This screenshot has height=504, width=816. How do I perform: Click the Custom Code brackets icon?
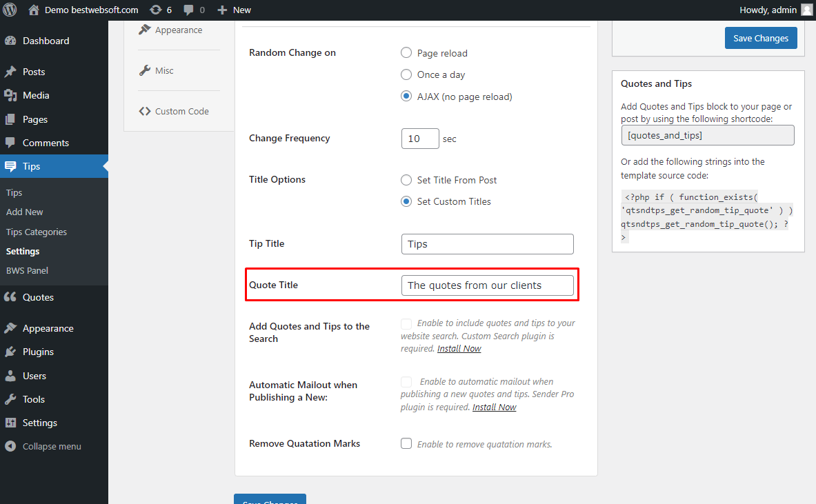[145, 111]
